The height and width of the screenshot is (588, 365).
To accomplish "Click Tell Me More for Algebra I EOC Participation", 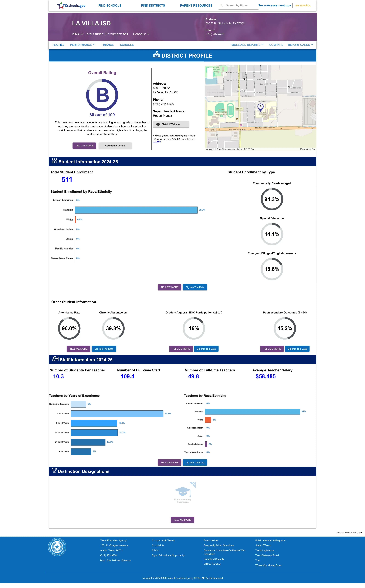I will 181,349.
